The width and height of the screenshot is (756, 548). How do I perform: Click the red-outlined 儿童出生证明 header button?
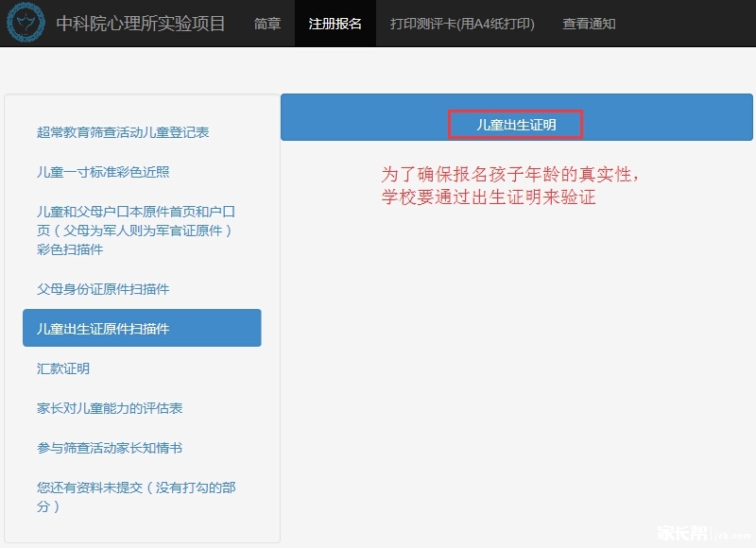(x=516, y=125)
